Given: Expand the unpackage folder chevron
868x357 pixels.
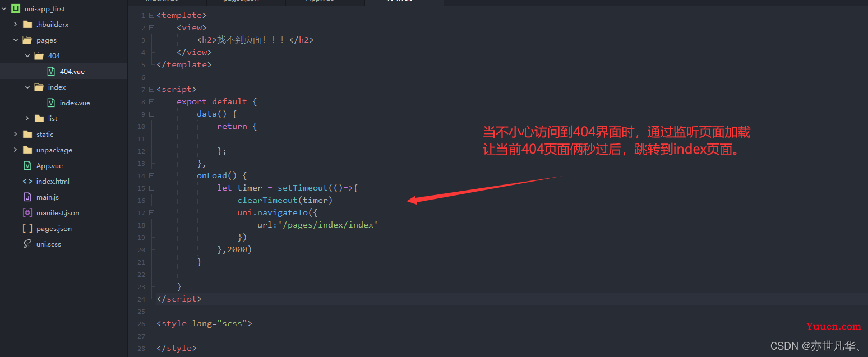Looking at the screenshot, I should 16,150.
